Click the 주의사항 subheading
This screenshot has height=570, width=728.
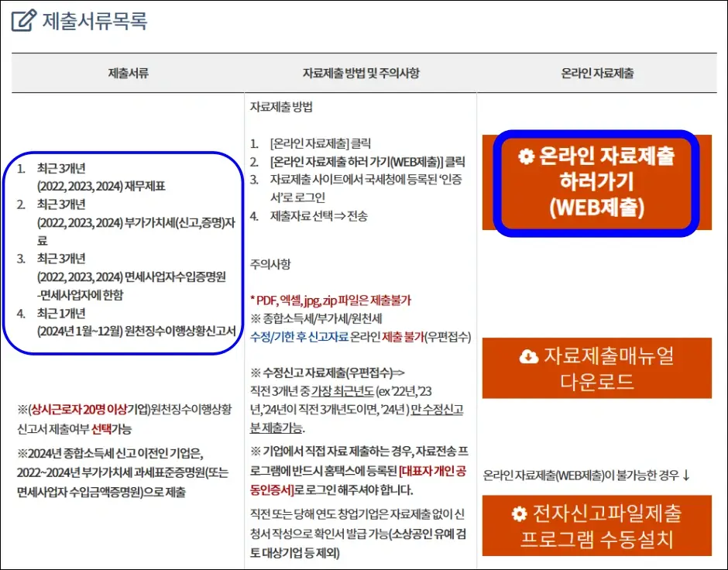(270, 264)
